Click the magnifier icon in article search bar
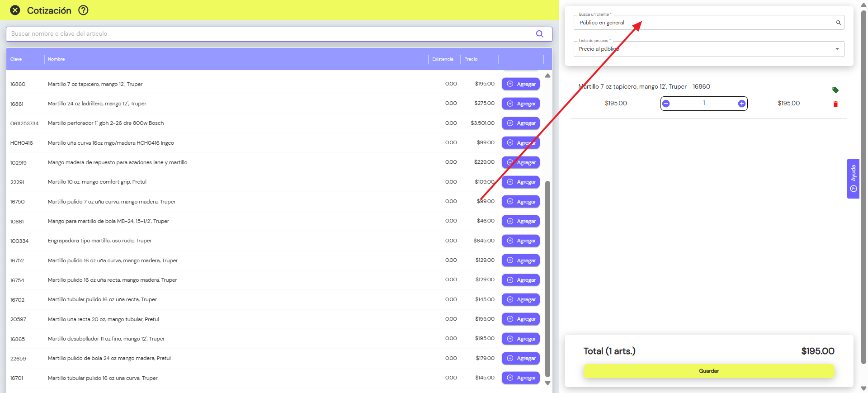This screenshot has height=393, width=868. [539, 34]
